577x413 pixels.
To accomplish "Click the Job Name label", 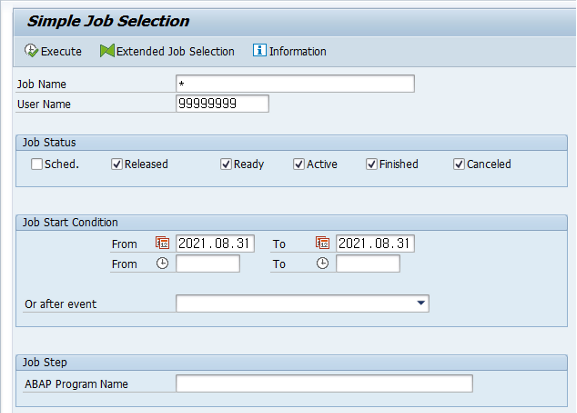I will pyautogui.click(x=42, y=84).
